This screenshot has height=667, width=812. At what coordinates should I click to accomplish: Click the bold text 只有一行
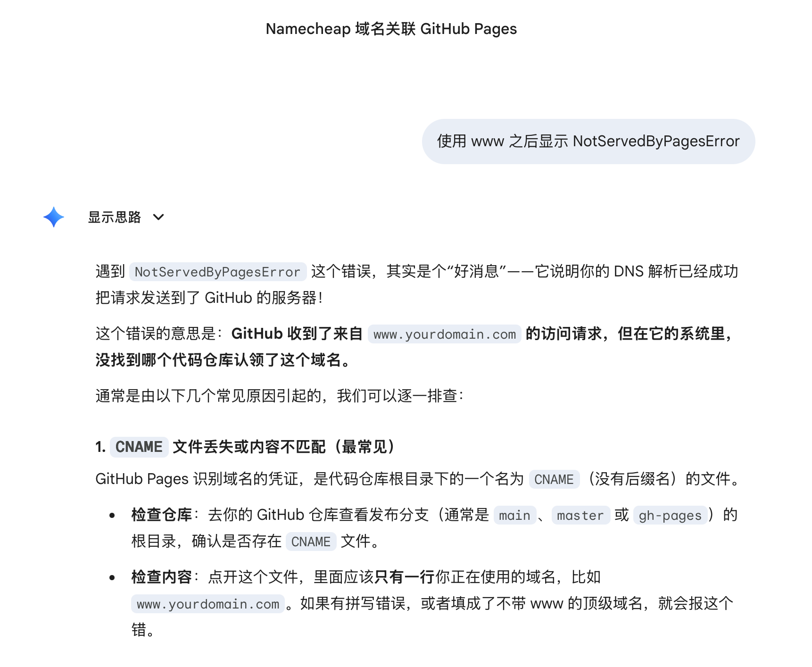coord(405,577)
